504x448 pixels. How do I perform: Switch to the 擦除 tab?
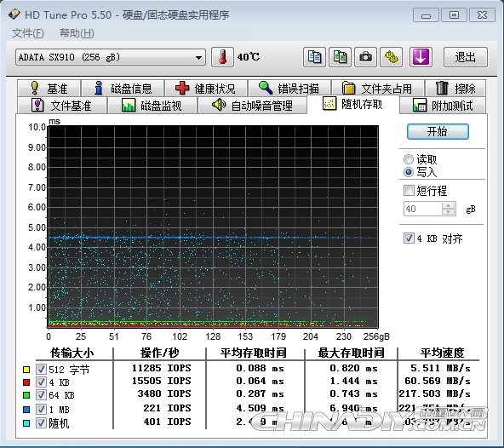[455, 88]
